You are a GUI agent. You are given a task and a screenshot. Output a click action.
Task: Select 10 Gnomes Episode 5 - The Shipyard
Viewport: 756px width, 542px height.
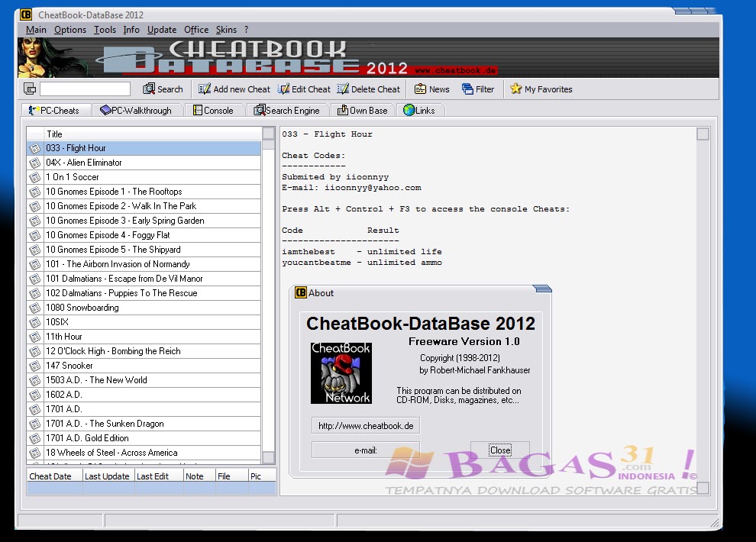pyautogui.click(x=144, y=250)
